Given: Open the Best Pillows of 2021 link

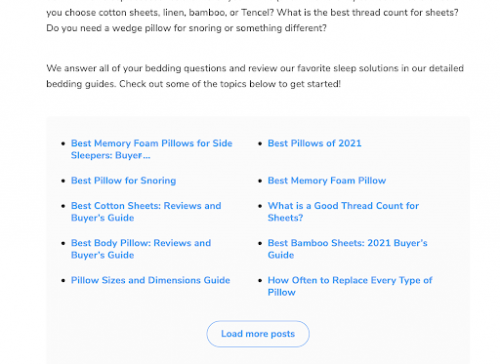Looking at the screenshot, I should 314,143.
